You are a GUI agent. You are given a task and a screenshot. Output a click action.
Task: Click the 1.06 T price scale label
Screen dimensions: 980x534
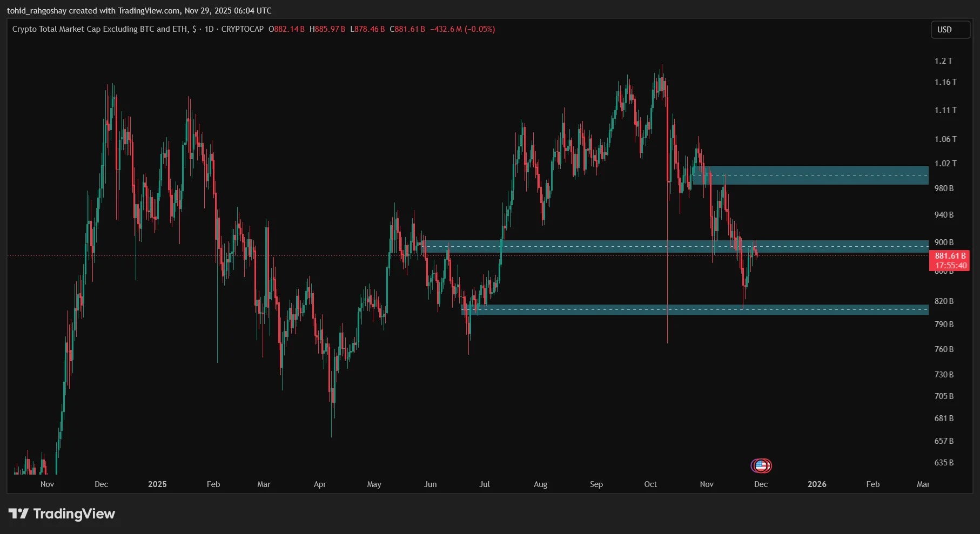pyautogui.click(x=945, y=139)
